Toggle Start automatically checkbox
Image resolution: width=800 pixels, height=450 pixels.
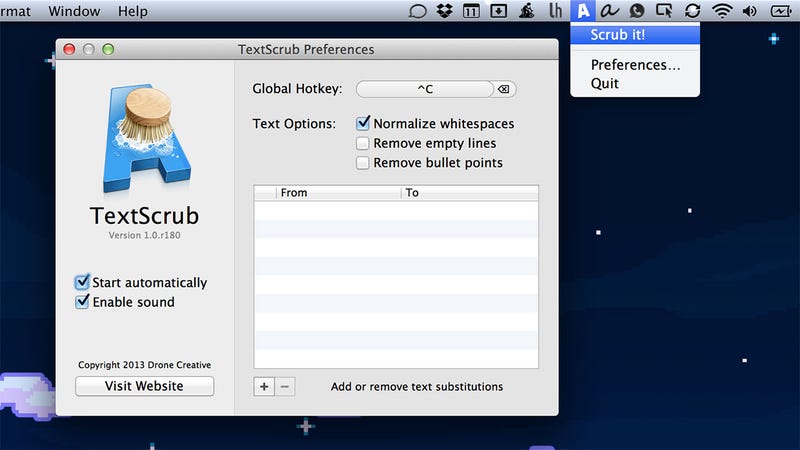pos(82,282)
